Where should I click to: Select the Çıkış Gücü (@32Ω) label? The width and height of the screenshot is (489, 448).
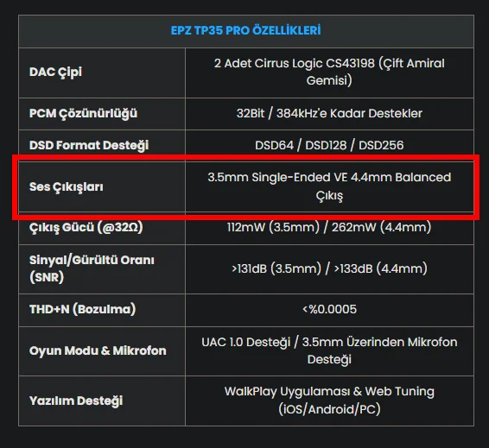(x=86, y=227)
